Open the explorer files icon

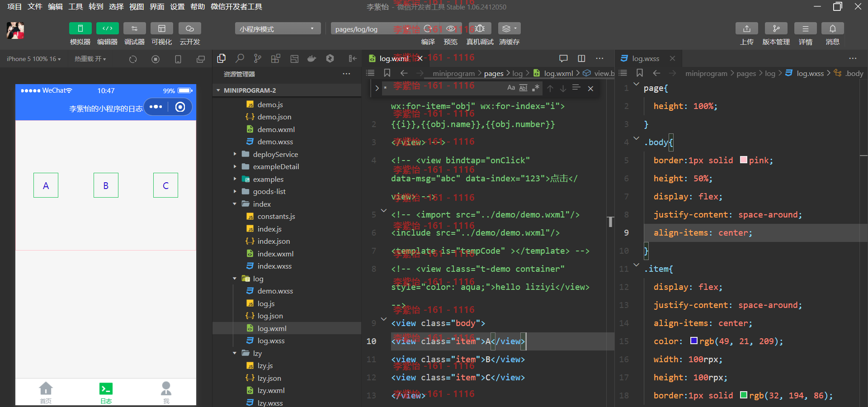[222, 58]
